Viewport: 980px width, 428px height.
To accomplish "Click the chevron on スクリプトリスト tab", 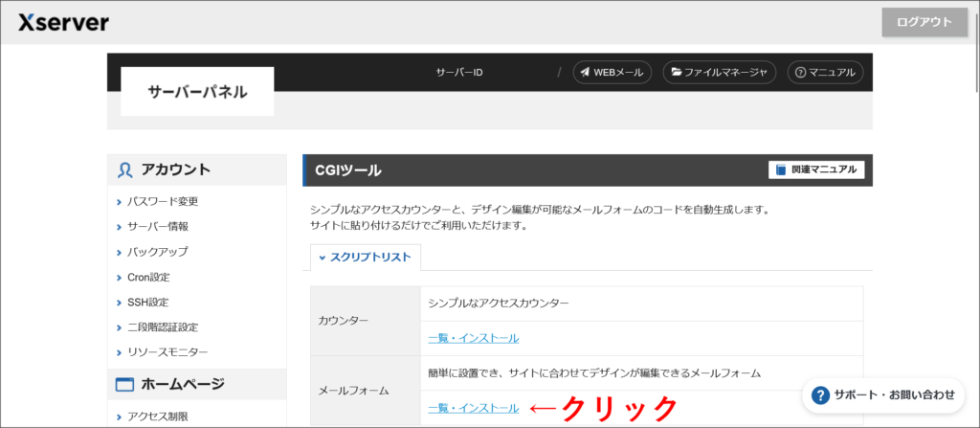I will 323,258.
